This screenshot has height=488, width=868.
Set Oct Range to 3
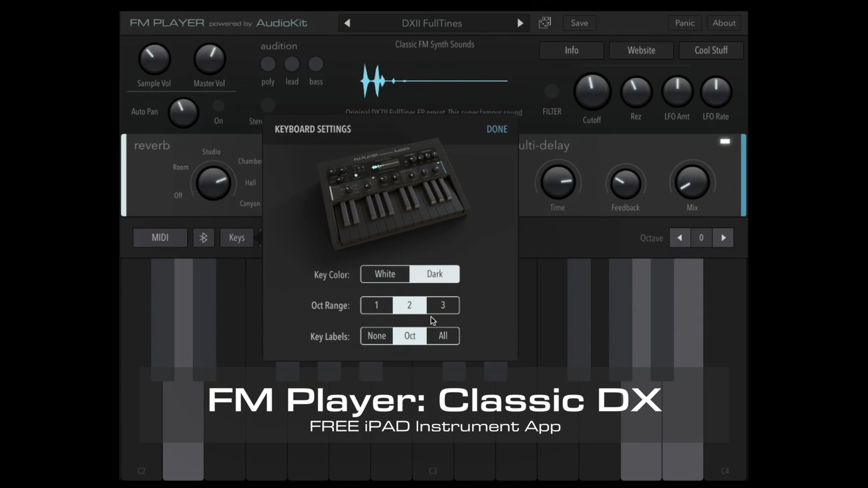(443, 305)
